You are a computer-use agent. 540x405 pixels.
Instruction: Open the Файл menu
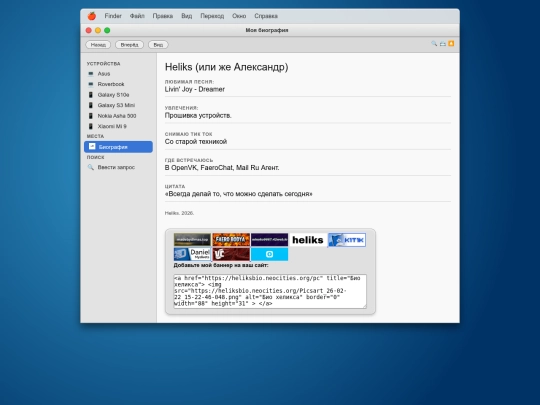tap(137, 16)
